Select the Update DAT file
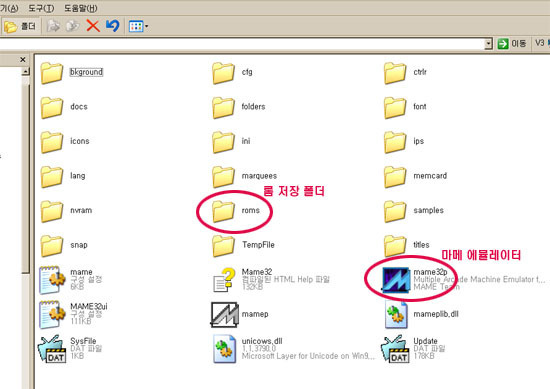 [x=413, y=349]
